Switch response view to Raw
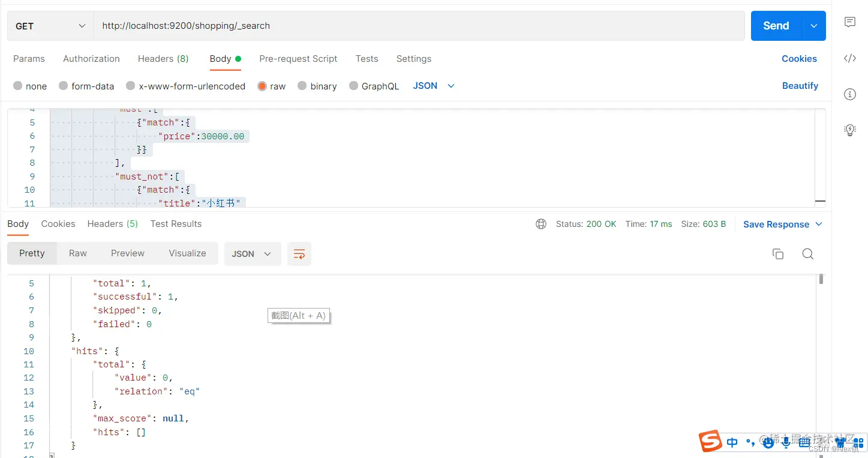Viewport: 868px width, 458px height. click(78, 253)
